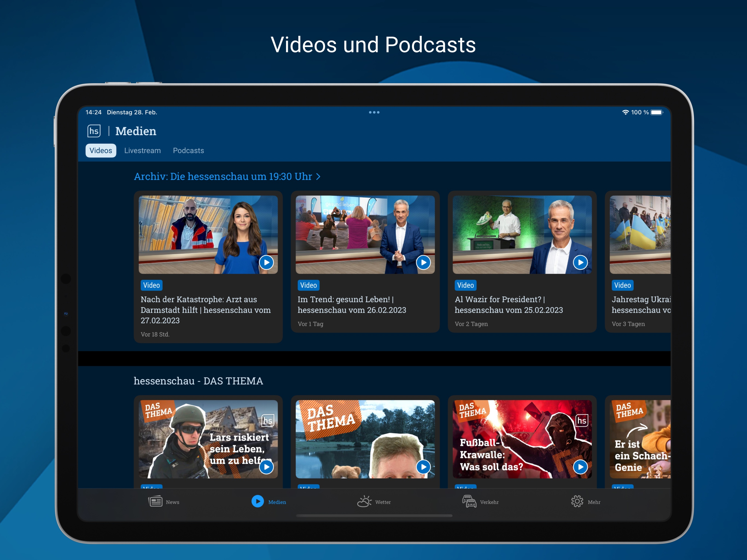This screenshot has height=560, width=747.
Task: Play the Lars riskiert sein Leben video
Action: click(x=266, y=467)
